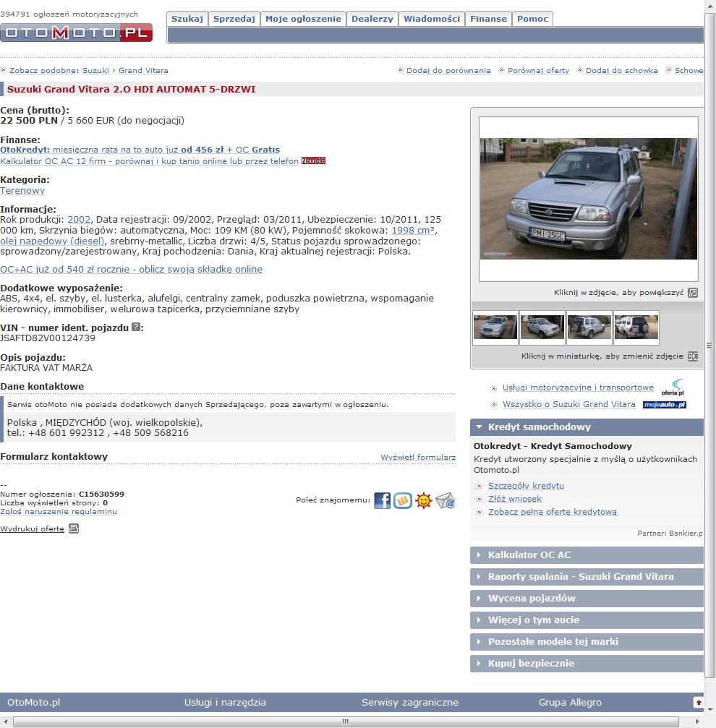Click the vertical scrollbar thumb
Viewport: 716px width, 728px height.
709,346
